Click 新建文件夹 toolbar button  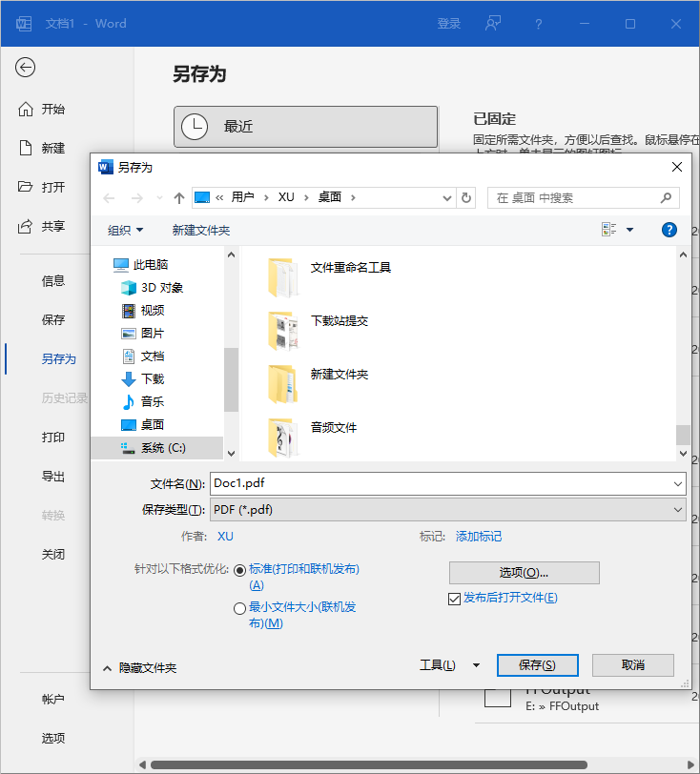pos(201,230)
